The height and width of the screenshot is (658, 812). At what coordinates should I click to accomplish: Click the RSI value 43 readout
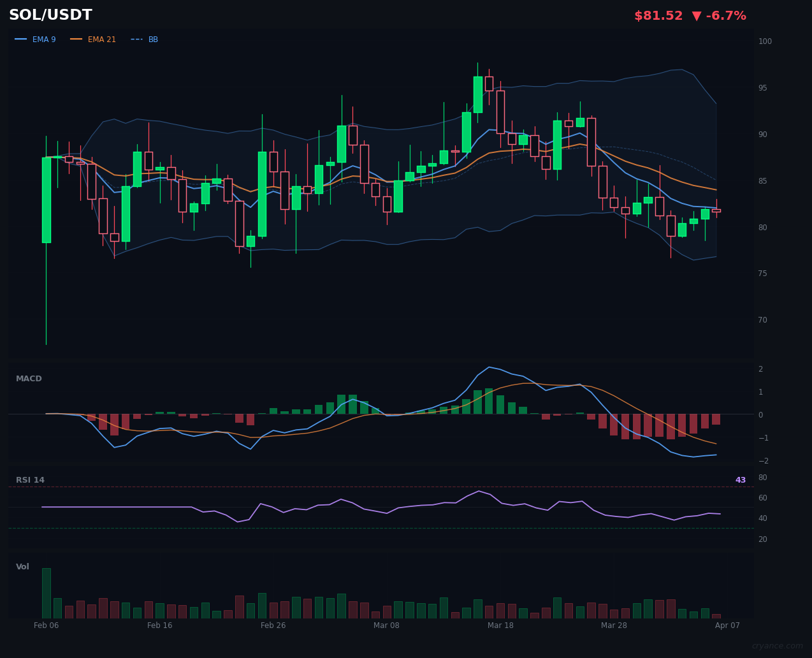pyautogui.click(x=740, y=479)
